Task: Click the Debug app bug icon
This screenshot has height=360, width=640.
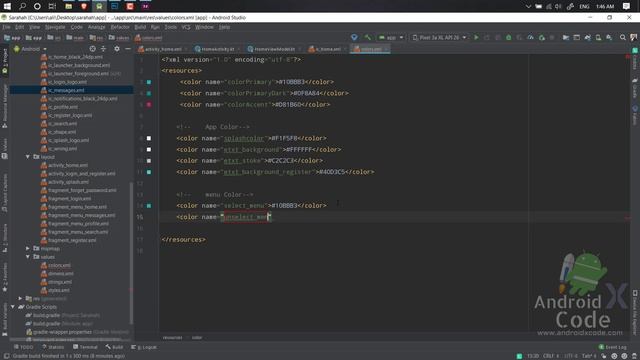Action: click(x=509, y=38)
